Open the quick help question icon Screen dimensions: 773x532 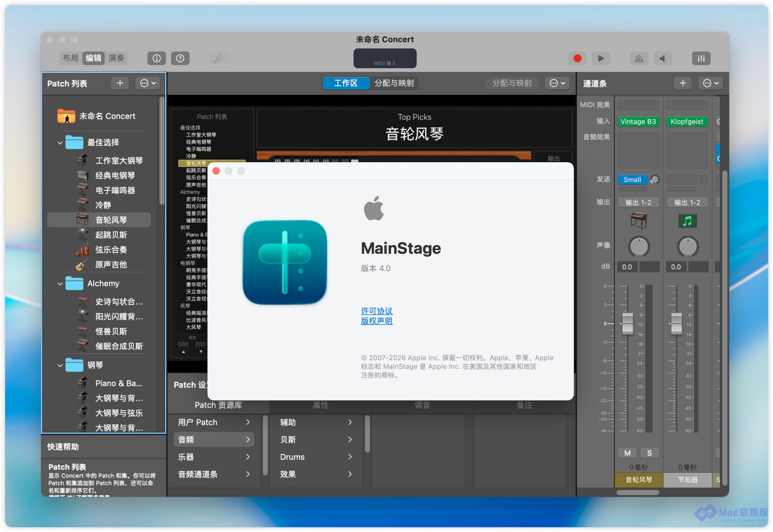point(180,58)
